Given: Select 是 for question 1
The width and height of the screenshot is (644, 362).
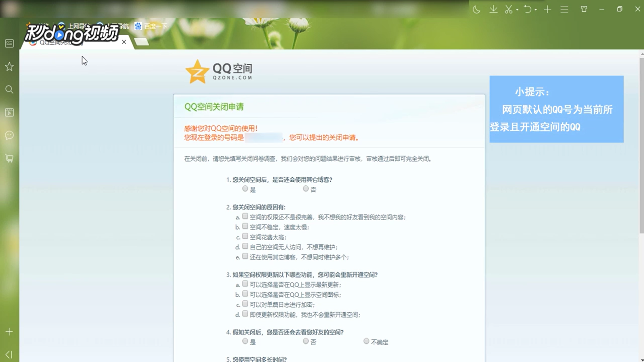Looking at the screenshot, I should (x=245, y=189).
